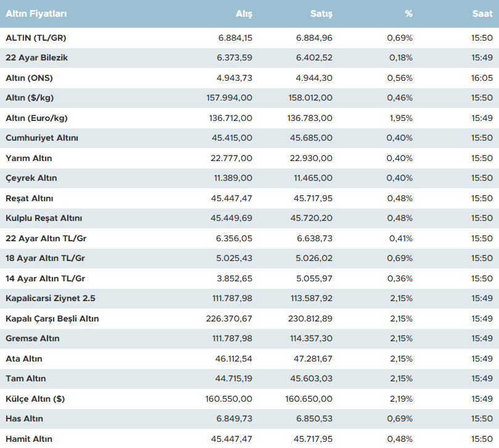The width and height of the screenshot is (499, 448).
Task: Open the Altın ($/kg) price row
Action: pos(30,97)
